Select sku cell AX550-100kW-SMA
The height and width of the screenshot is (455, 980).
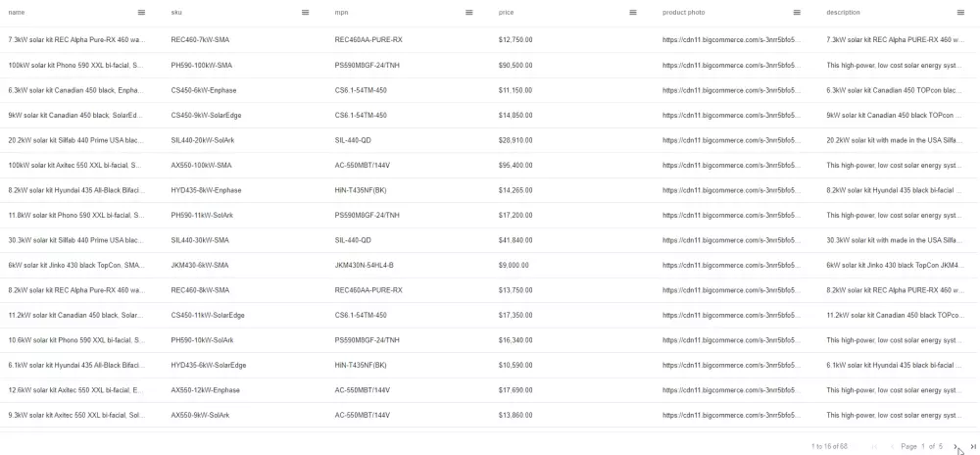(x=201, y=165)
